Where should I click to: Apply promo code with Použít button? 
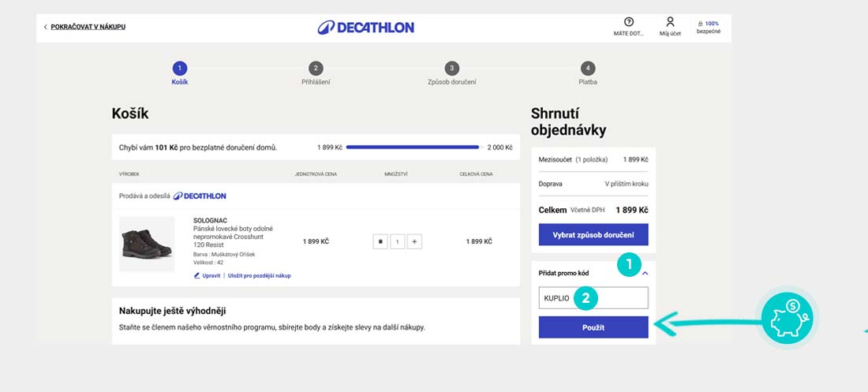[x=593, y=327]
